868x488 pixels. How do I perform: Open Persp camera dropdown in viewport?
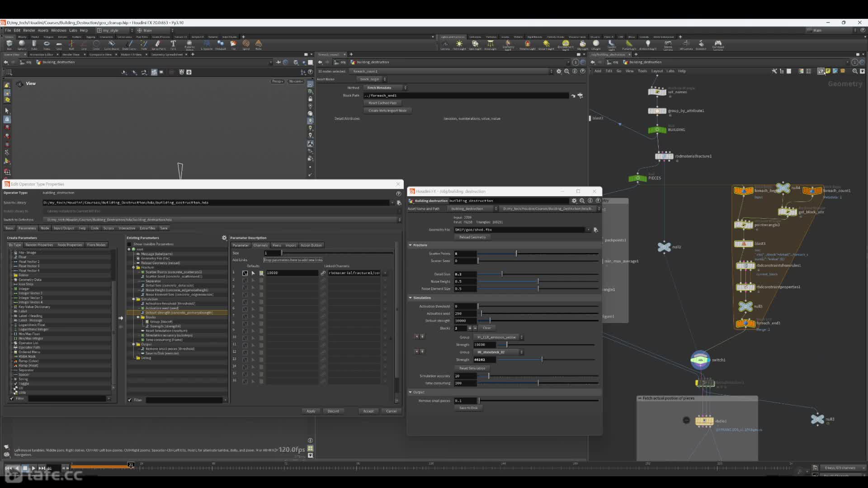point(278,81)
